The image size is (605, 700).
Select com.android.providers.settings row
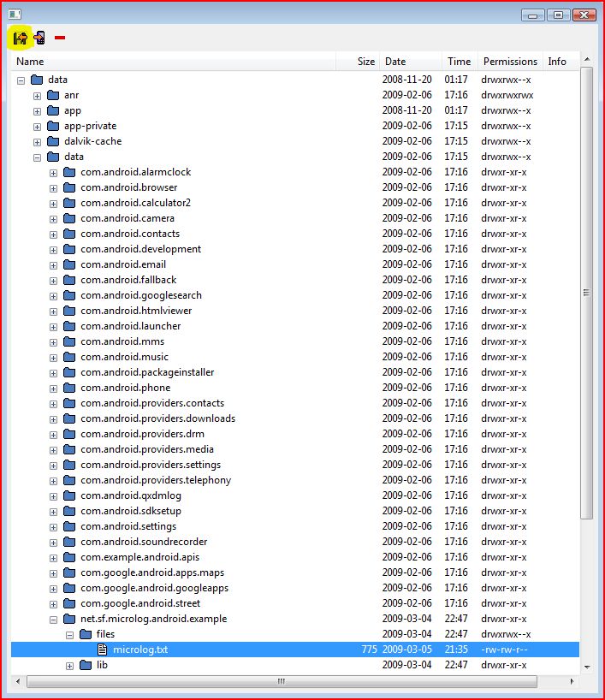[295, 465]
